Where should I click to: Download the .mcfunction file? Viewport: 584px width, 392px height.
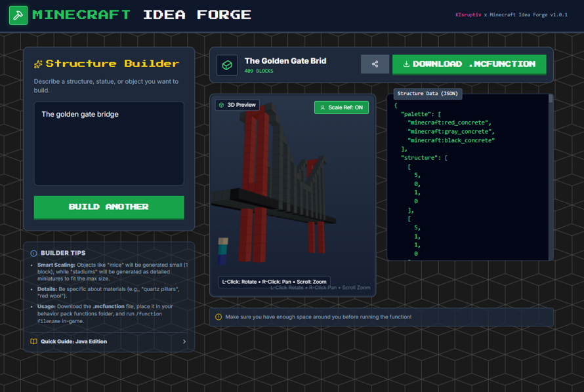(469, 64)
